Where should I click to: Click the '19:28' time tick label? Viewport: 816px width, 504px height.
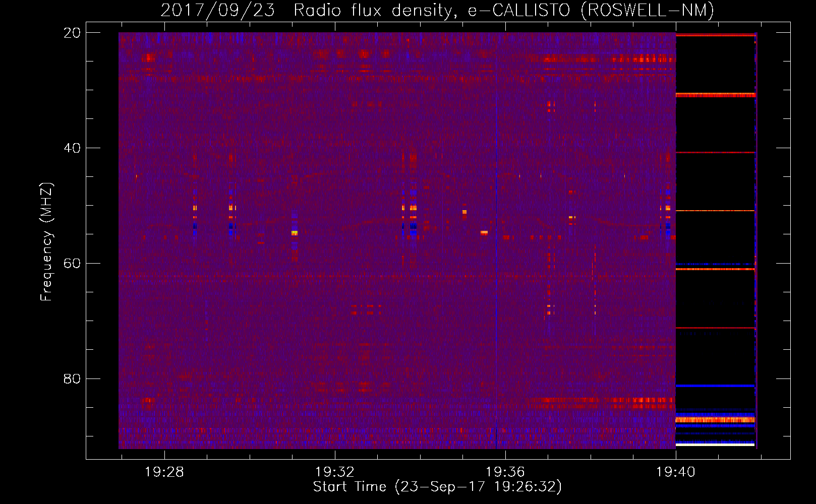(164, 472)
